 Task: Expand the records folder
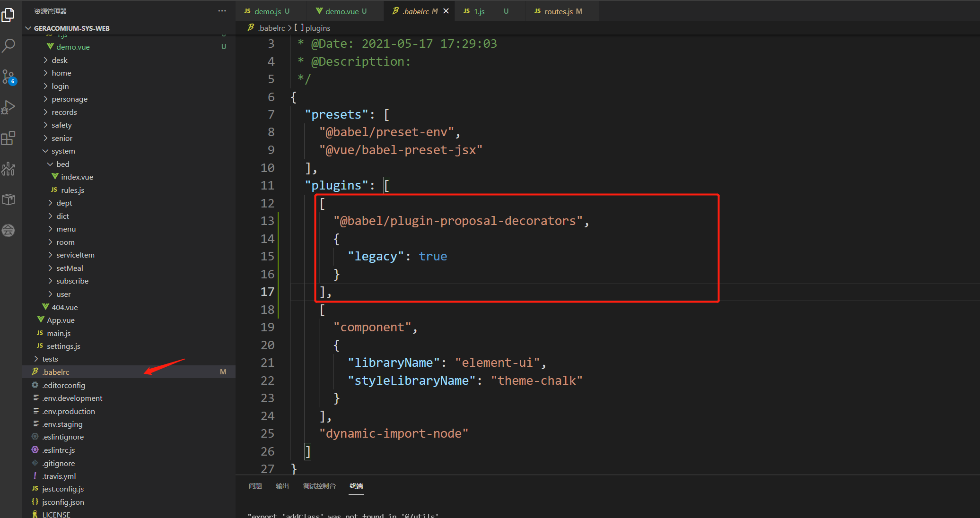click(64, 112)
